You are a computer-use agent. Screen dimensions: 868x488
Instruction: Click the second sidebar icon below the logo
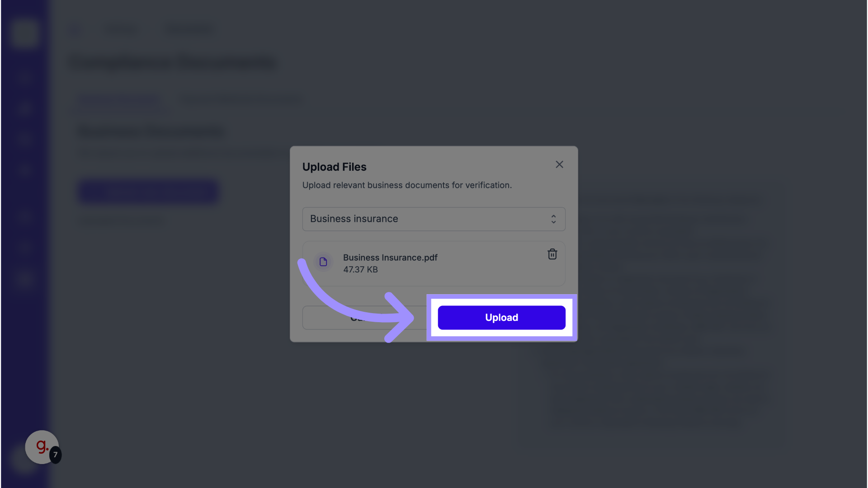[24, 108]
